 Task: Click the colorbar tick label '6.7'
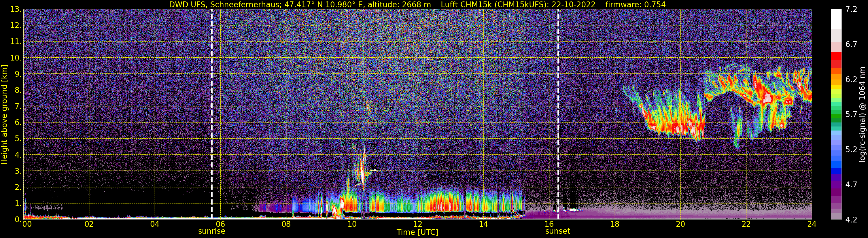(851, 44)
